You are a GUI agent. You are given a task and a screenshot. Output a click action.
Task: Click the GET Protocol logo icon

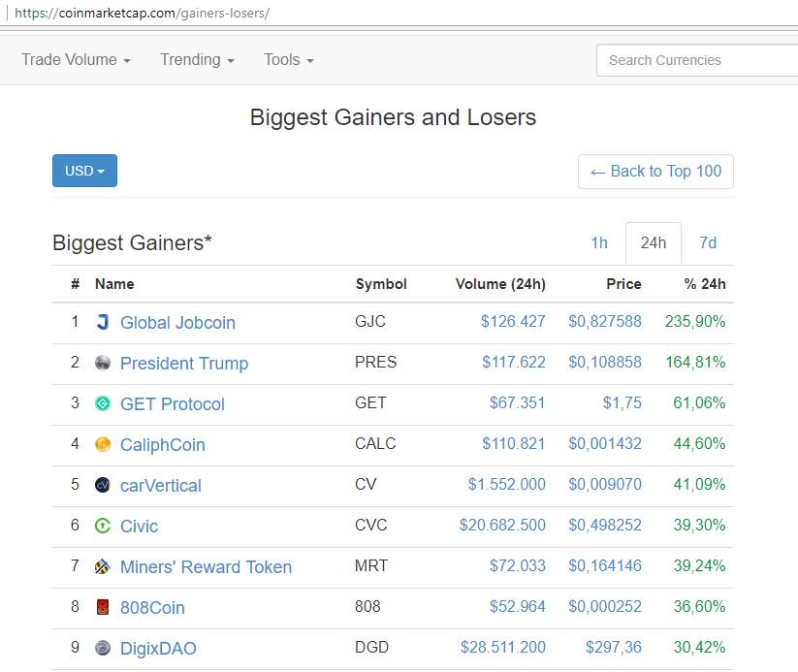(103, 403)
